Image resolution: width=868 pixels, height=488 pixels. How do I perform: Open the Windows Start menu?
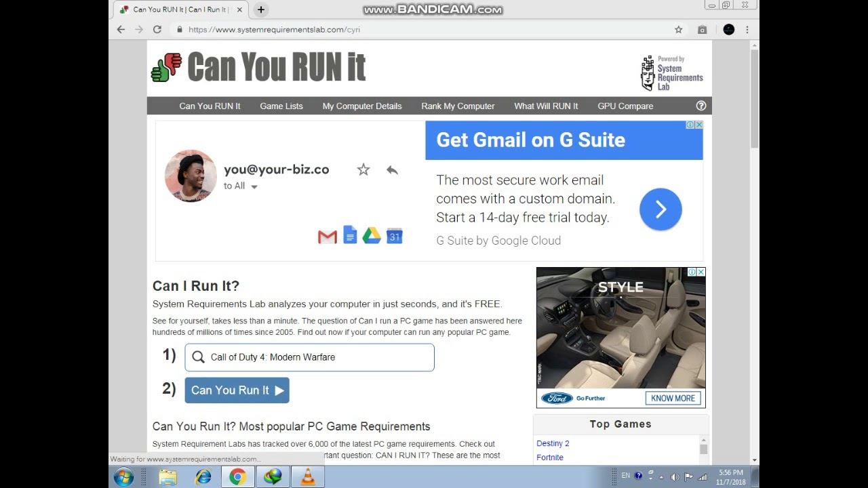pos(123,477)
